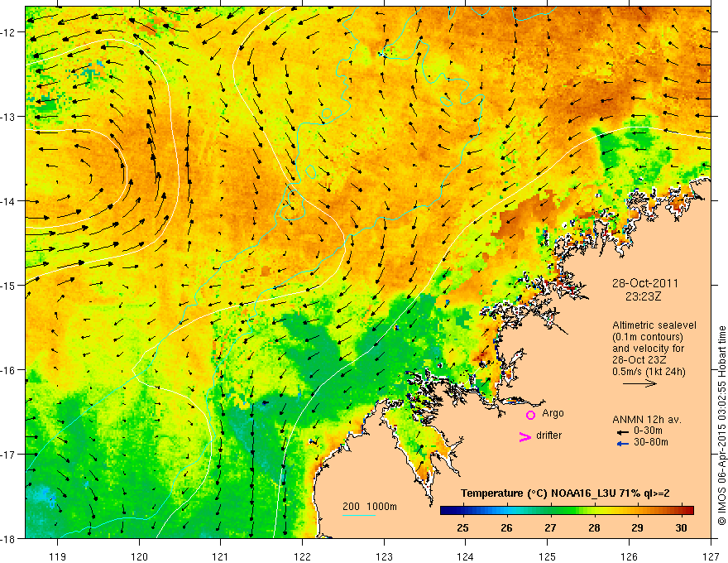Click the latitude axis label -18
Screen dimensions: 728x563
tap(9, 539)
